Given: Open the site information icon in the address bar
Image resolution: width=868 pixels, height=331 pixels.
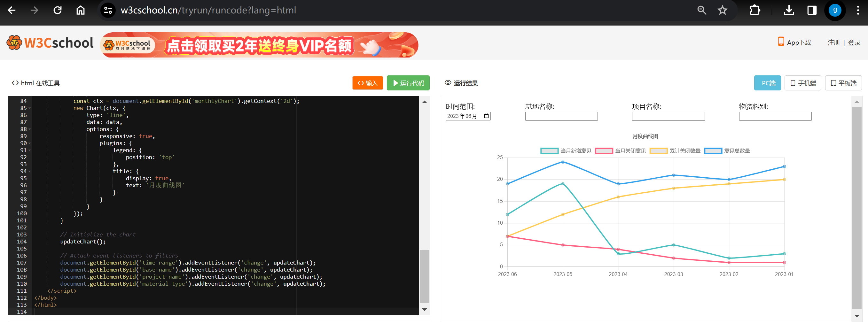Looking at the screenshot, I should [x=108, y=11].
